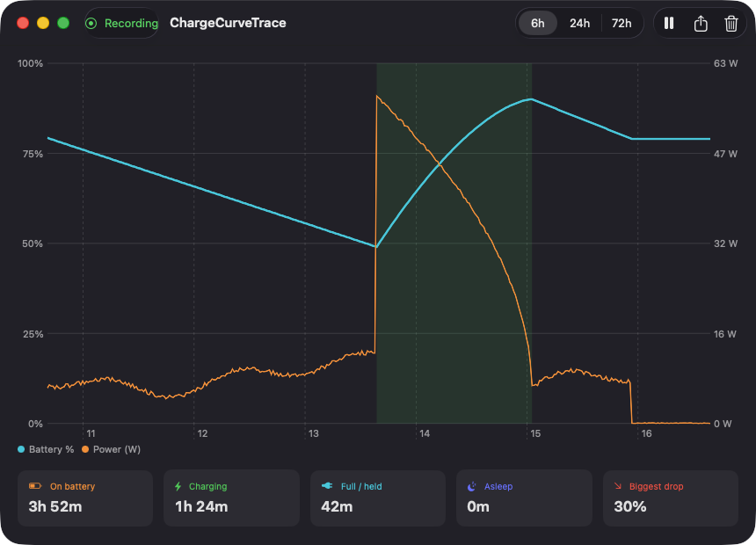Image resolution: width=756 pixels, height=545 pixels.
Task: Click the moon icon for Asleep
Action: [x=471, y=487]
